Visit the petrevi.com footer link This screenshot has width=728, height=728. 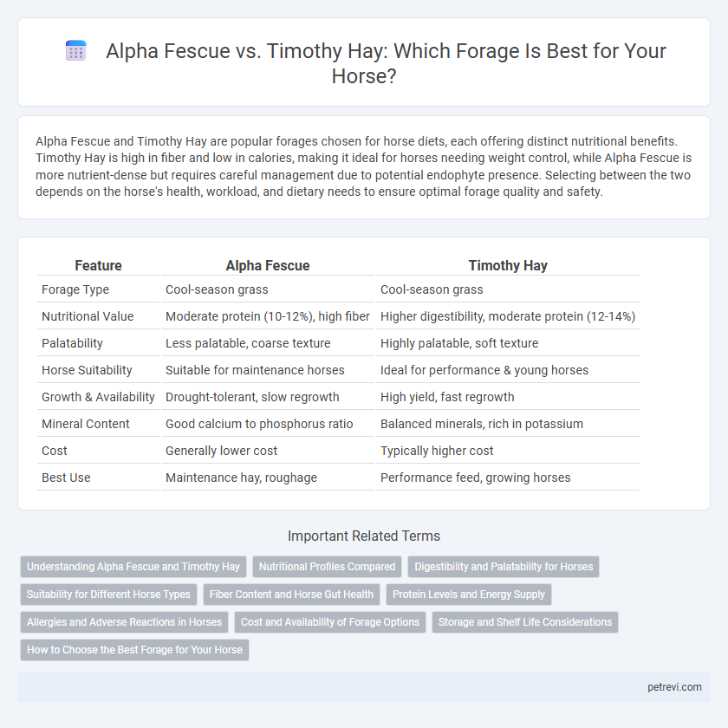tap(674, 687)
